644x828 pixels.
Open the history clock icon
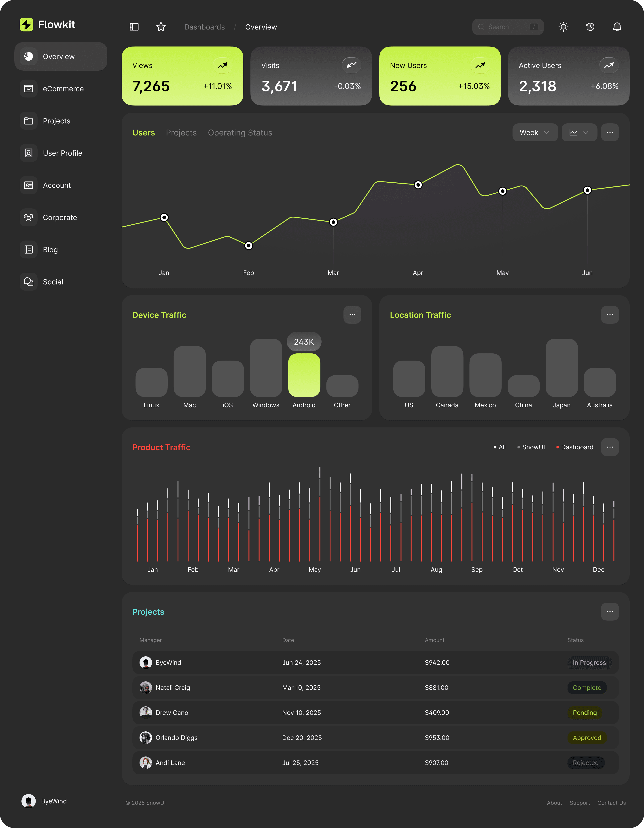tap(590, 27)
